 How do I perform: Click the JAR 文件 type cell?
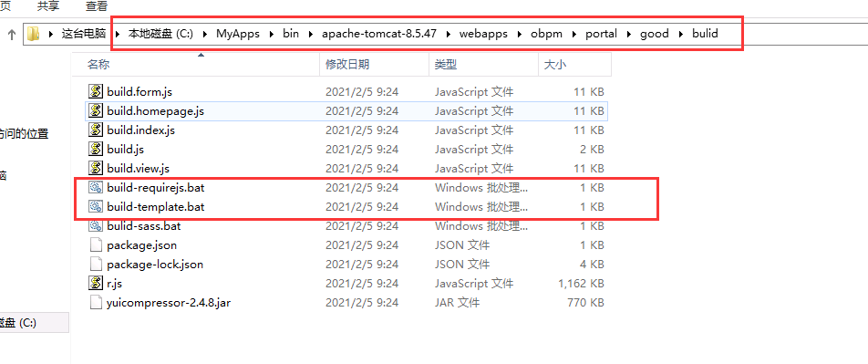[458, 303]
